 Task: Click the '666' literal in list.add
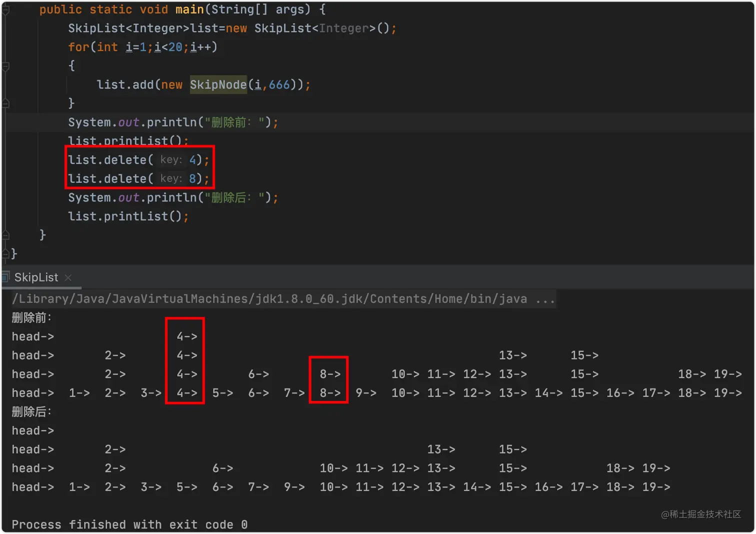pos(279,84)
